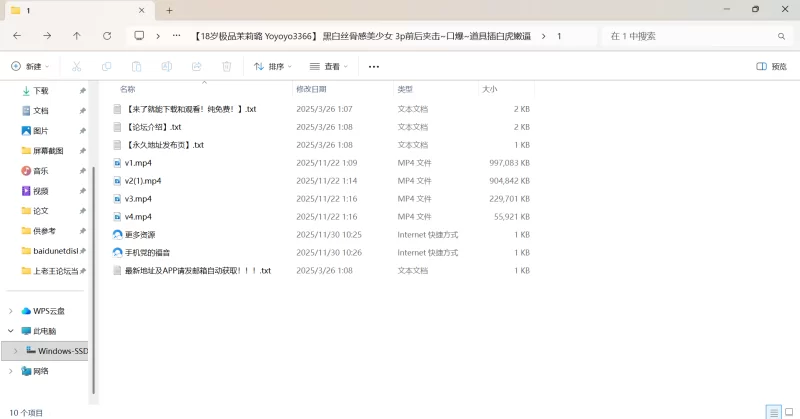The width and height of the screenshot is (800, 419).
Task: Click the 更多资源 shortcut icon
Action: (x=117, y=235)
